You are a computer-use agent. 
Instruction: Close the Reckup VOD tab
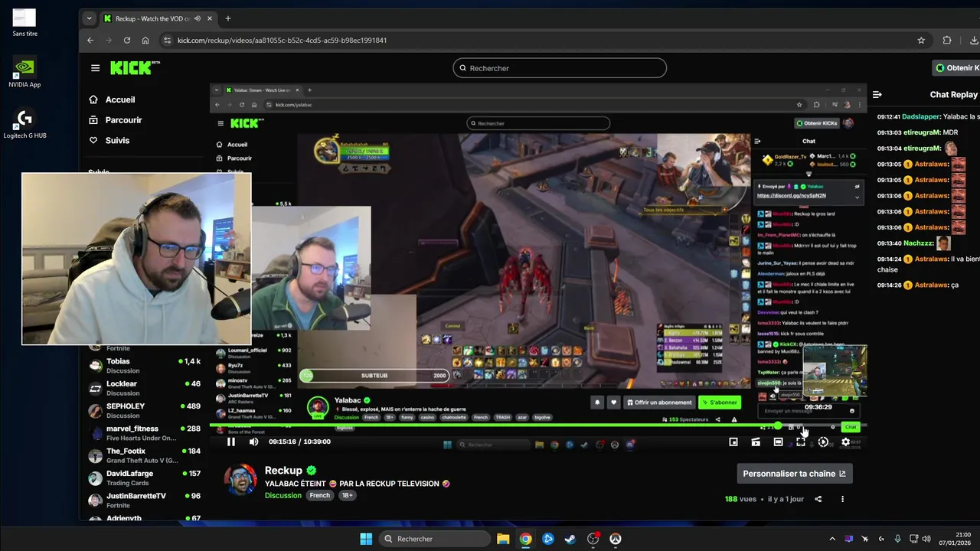pyautogui.click(x=209, y=18)
